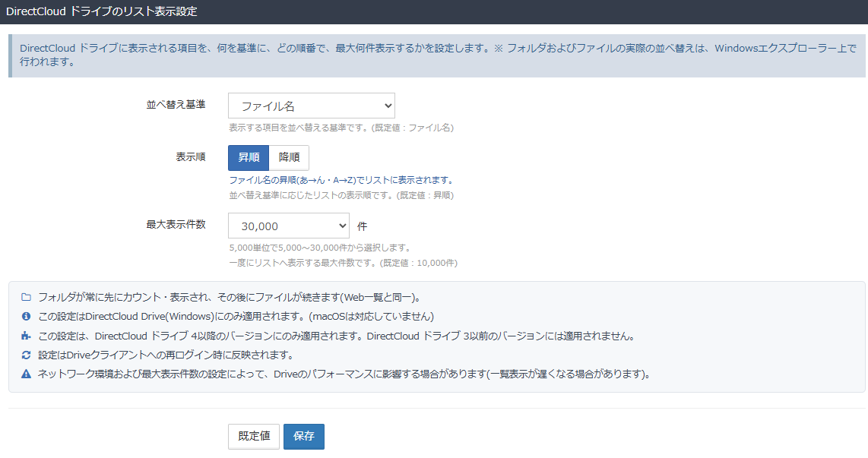The width and height of the screenshot is (868, 458).
Task: Select 降順 display order
Action: 289,158
